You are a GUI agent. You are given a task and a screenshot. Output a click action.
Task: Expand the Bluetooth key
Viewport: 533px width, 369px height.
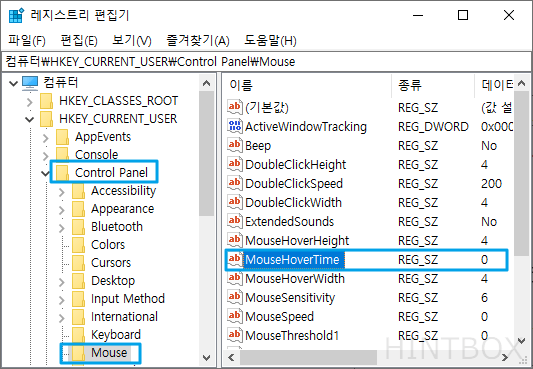62,228
